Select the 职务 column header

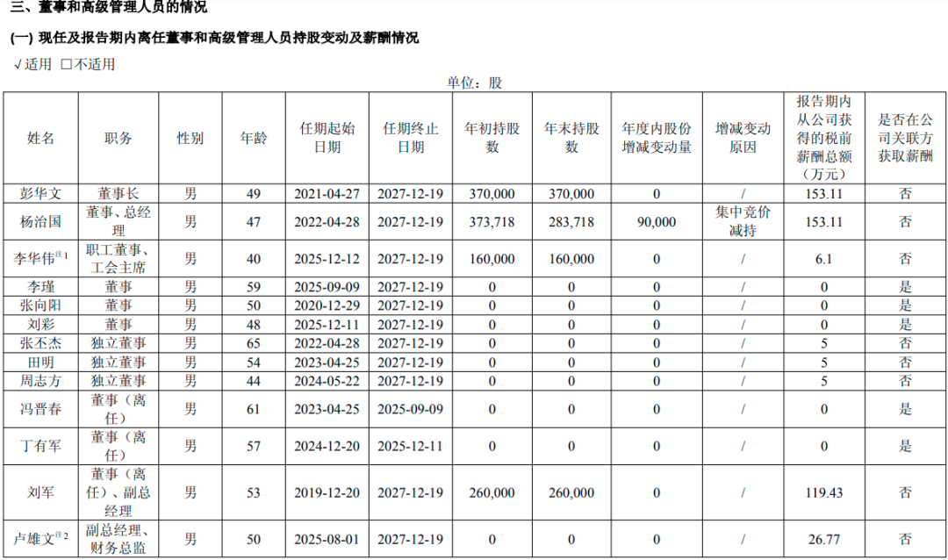point(118,138)
